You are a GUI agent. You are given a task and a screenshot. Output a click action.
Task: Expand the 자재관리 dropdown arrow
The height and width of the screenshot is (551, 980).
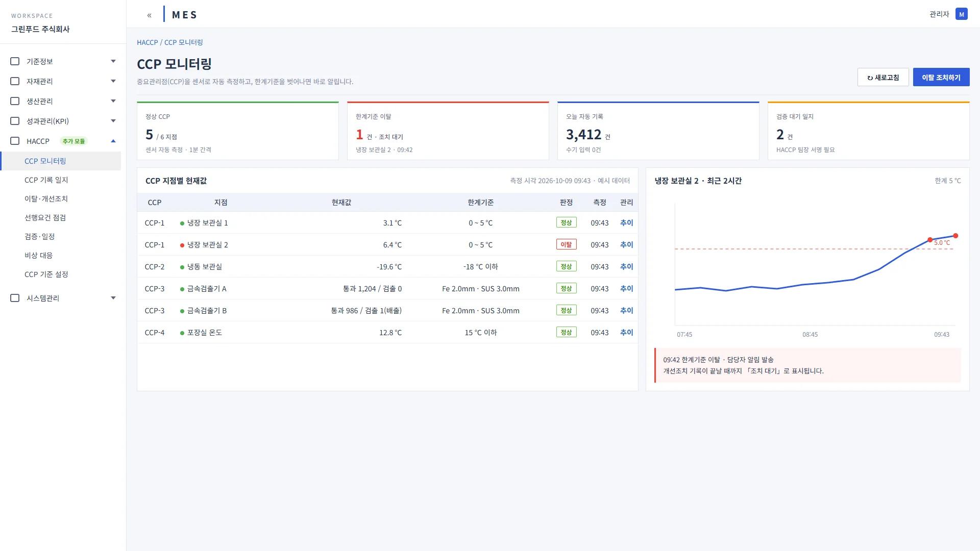click(x=113, y=81)
